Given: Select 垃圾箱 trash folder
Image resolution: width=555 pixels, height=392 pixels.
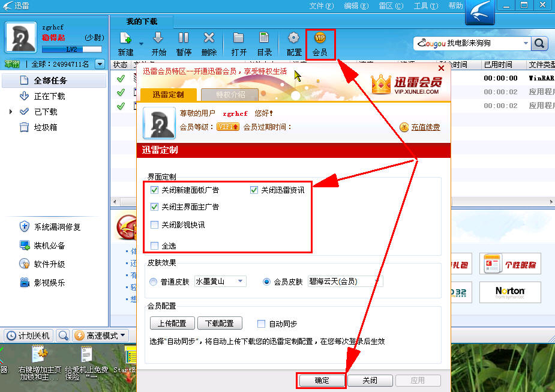Looking at the screenshot, I should point(38,127).
